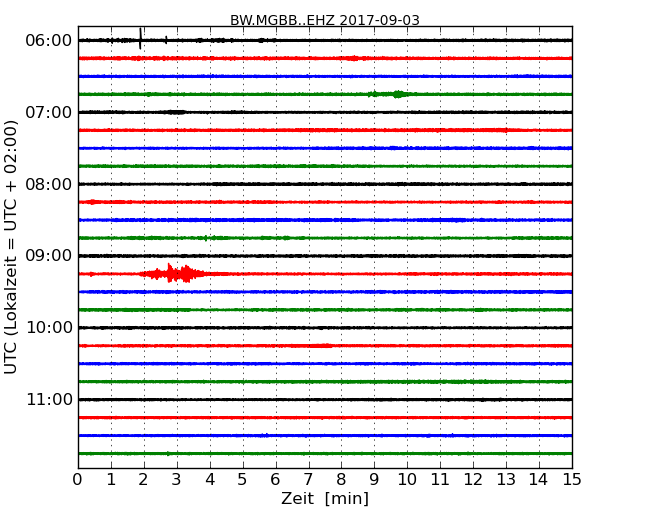650x520 pixels.
Task: Click the x-axis tick label 6
Action: pos(276,480)
